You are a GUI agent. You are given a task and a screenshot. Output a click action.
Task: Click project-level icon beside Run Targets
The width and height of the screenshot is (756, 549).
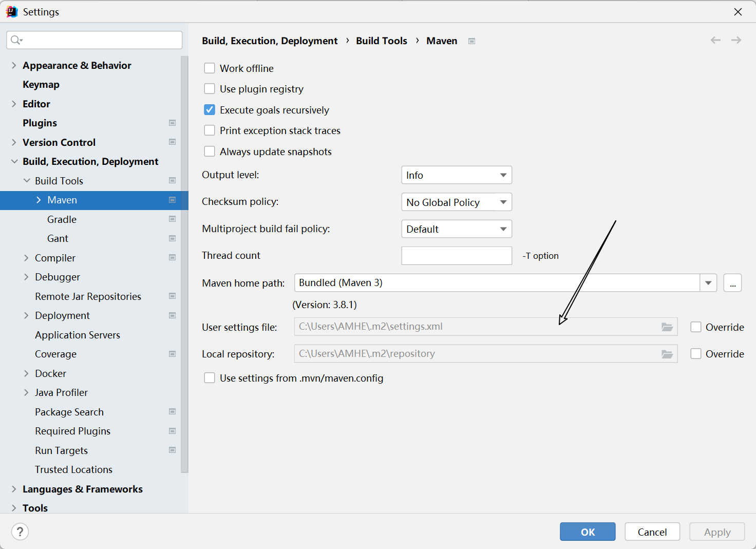pyautogui.click(x=173, y=450)
